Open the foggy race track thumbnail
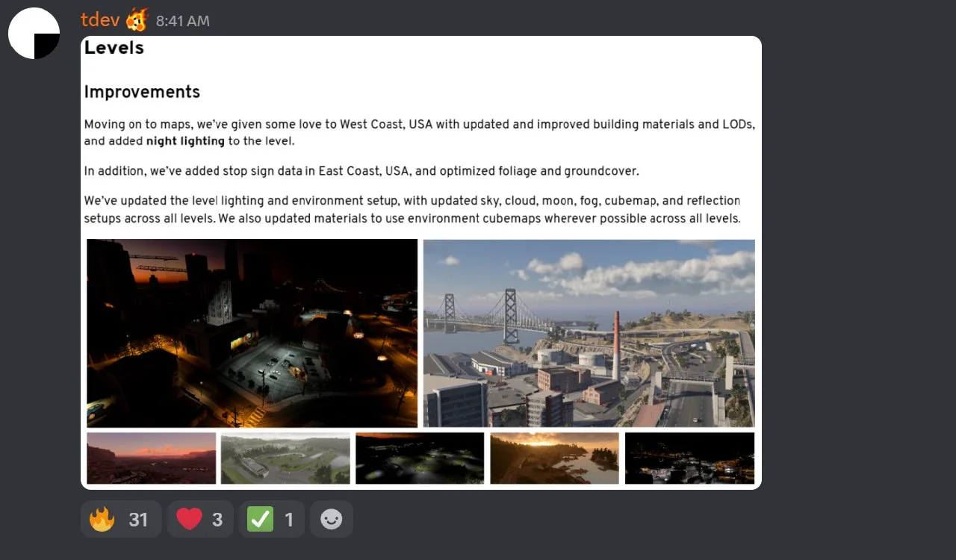This screenshot has height=560, width=956. [285, 458]
